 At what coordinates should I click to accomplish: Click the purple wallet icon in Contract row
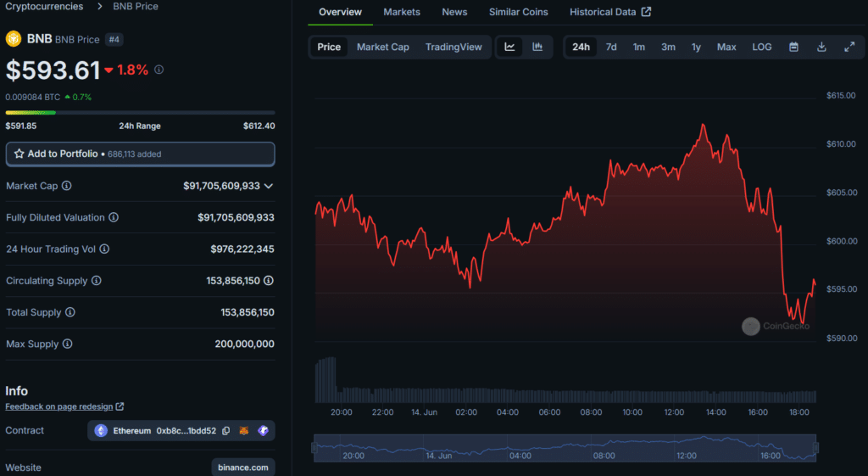(x=264, y=430)
